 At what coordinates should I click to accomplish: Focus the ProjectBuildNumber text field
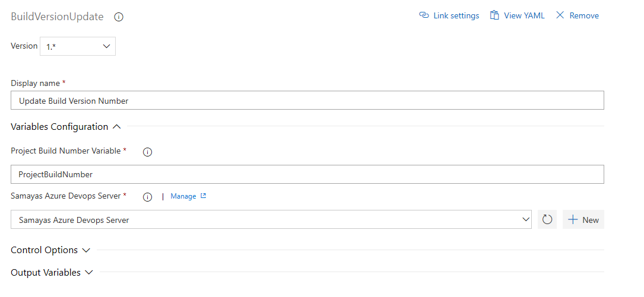pos(307,174)
